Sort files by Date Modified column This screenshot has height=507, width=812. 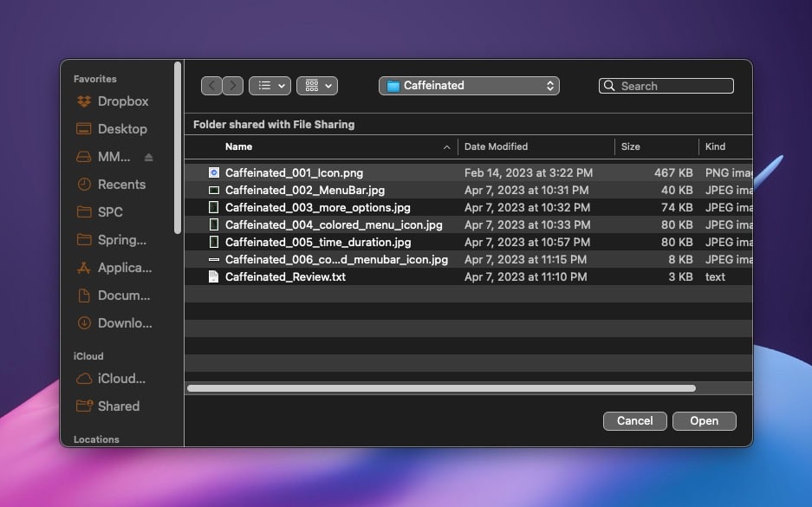pos(496,146)
